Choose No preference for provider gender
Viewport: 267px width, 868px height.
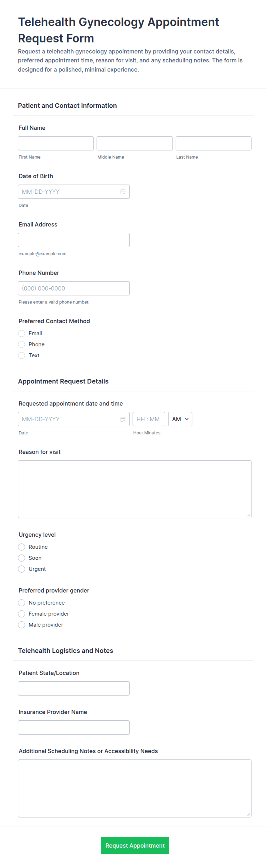[x=22, y=603]
